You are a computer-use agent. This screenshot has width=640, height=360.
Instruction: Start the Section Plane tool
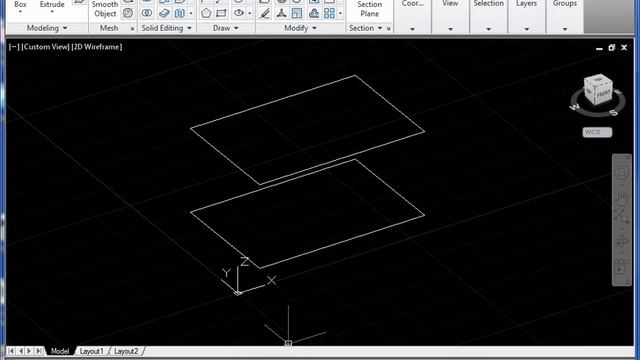tap(369, 9)
